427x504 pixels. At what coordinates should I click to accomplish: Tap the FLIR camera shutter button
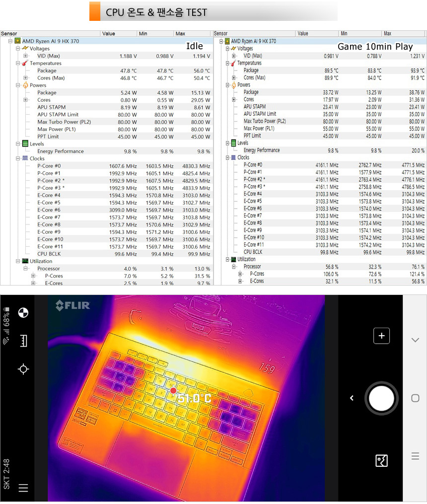point(381,398)
